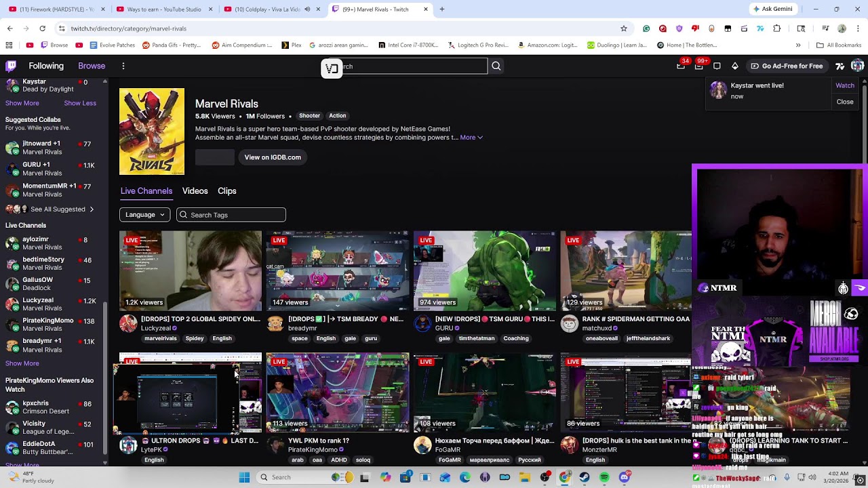Image resolution: width=868 pixels, height=488 pixels.
Task: Click View on IGDB.com button
Action: click(x=273, y=157)
